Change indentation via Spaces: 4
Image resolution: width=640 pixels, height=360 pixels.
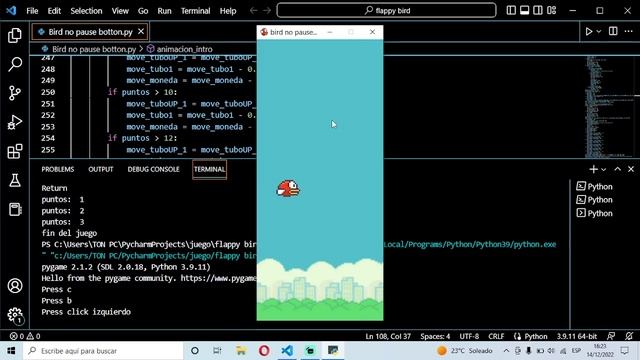point(435,336)
